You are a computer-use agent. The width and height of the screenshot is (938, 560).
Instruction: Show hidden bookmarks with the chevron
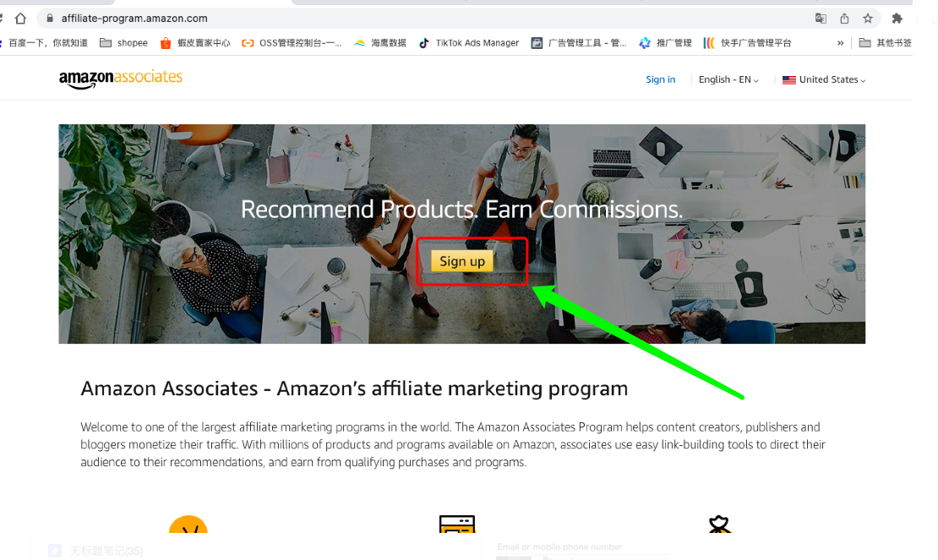tap(841, 43)
